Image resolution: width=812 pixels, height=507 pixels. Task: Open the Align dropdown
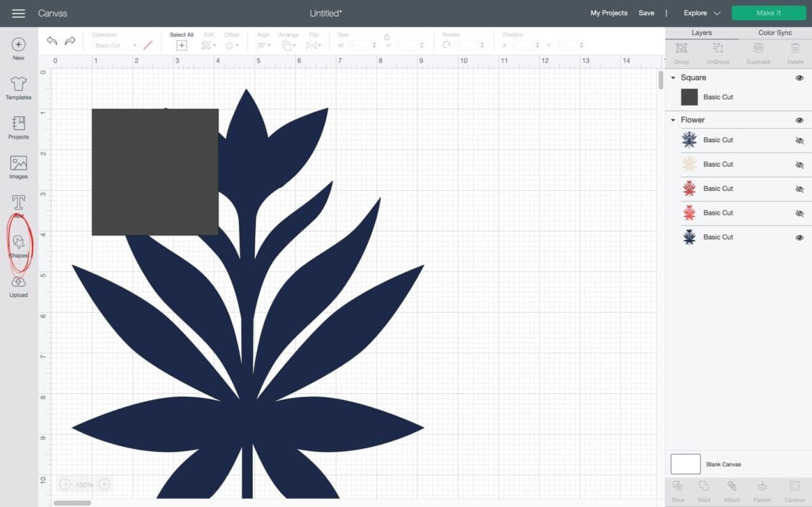(264, 45)
